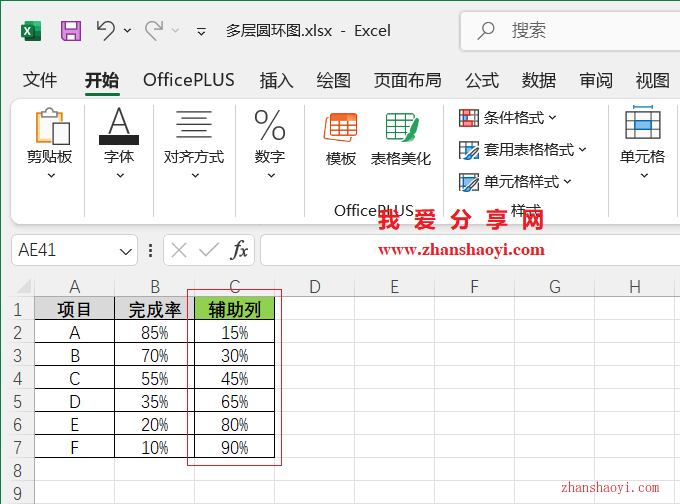Screen dimensions: 680x504
Task: Open the Font (字体) group icon
Action: 119,128
